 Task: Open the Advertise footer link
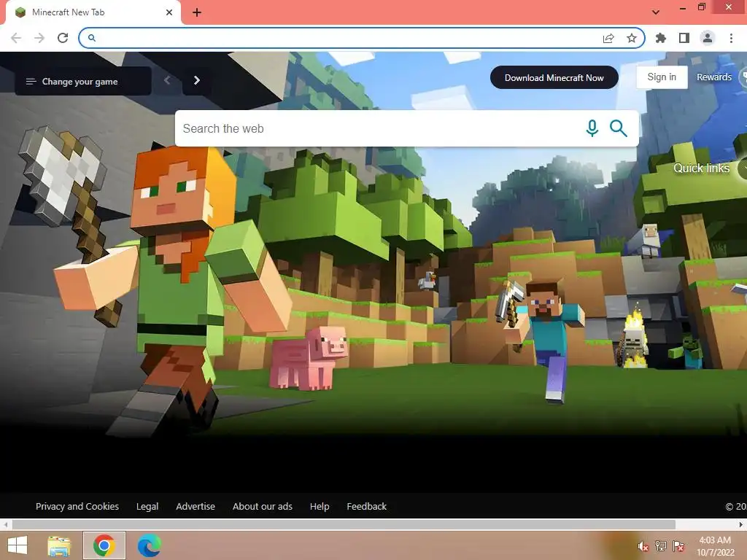196,507
